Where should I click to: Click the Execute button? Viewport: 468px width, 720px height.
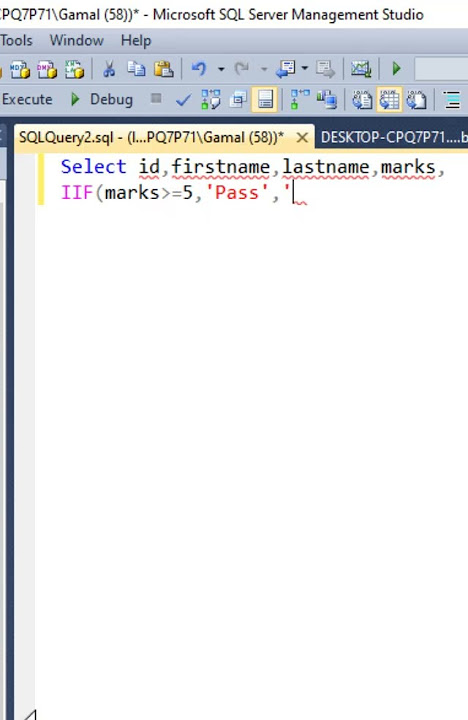pyautogui.click(x=27, y=99)
